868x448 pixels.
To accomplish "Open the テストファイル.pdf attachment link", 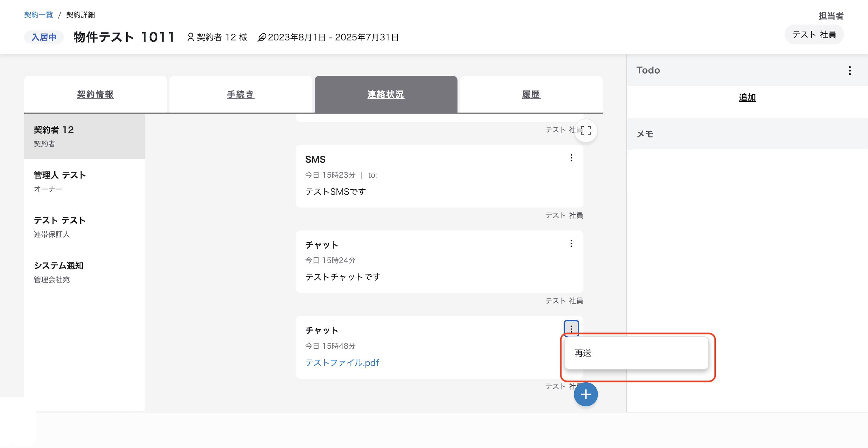I will tap(342, 362).
